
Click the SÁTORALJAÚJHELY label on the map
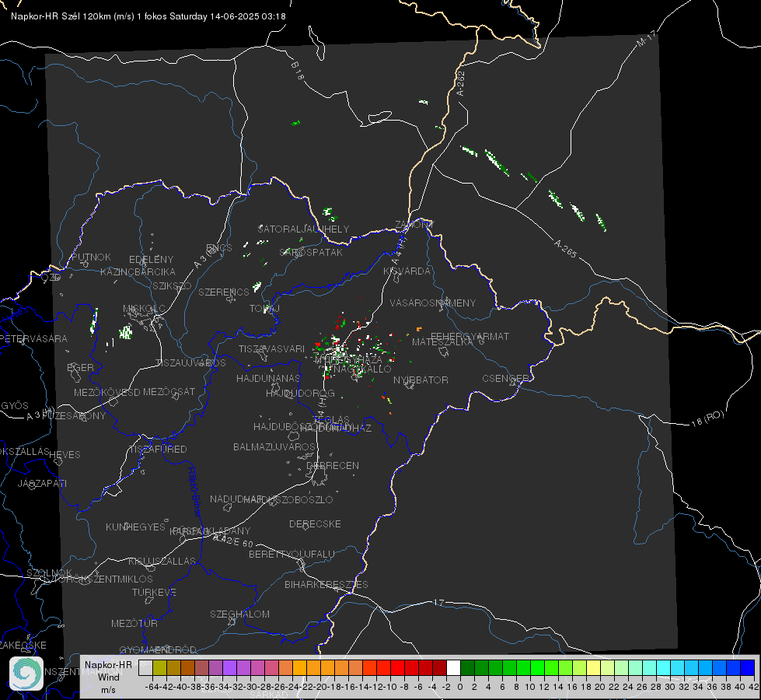pyautogui.click(x=303, y=229)
